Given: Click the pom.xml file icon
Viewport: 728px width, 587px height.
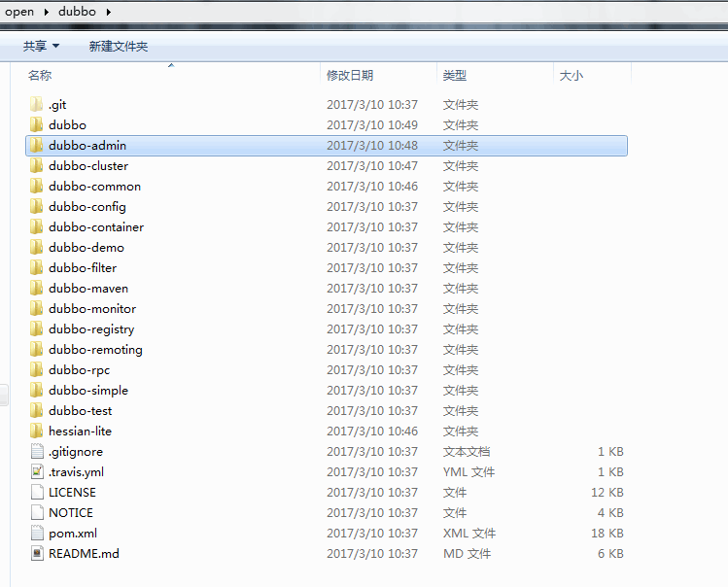Looking at the screenshot, I should point(37,534).
